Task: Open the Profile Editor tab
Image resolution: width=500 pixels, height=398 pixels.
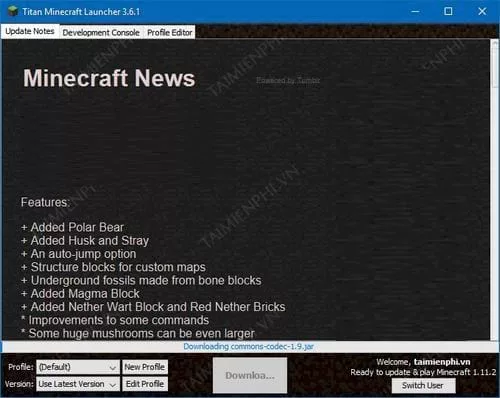Action: tap(170, 33)
